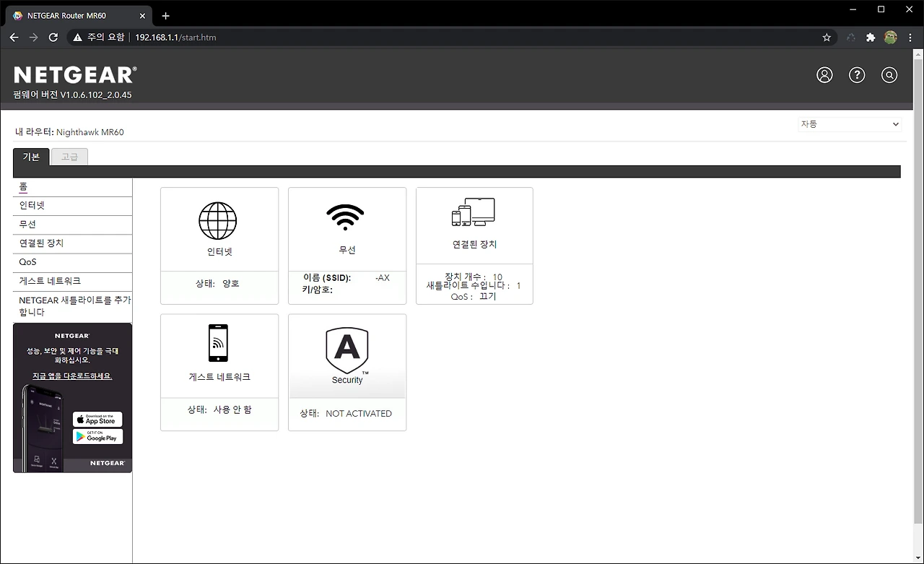Click the Download on App Store badge
This screenshot has width=924, height=564.
click(97, 419)
